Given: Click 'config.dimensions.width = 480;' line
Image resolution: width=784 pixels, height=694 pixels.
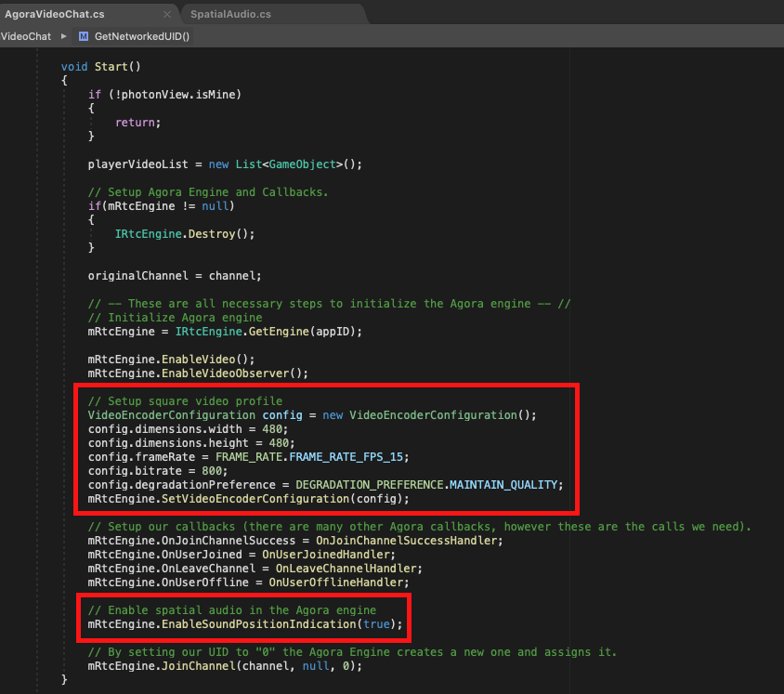Looking at the screenshot, I should pyautogui.click(x=188, y=429).
